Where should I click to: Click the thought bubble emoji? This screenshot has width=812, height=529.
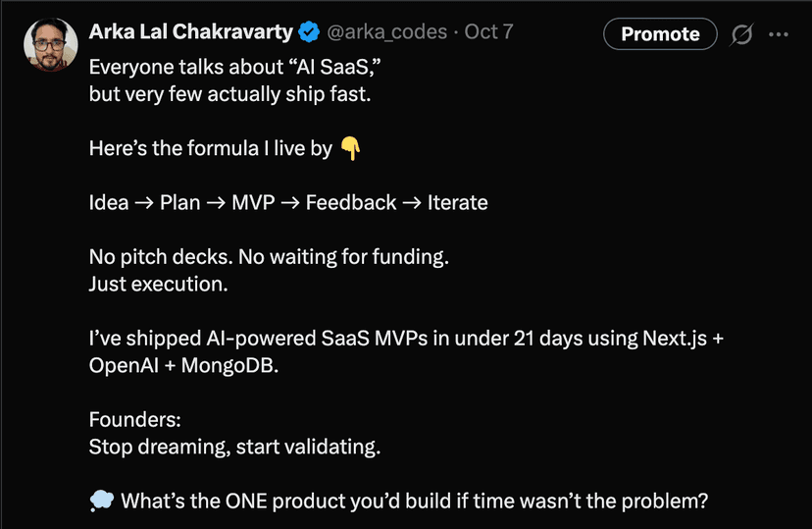point(101,502)
